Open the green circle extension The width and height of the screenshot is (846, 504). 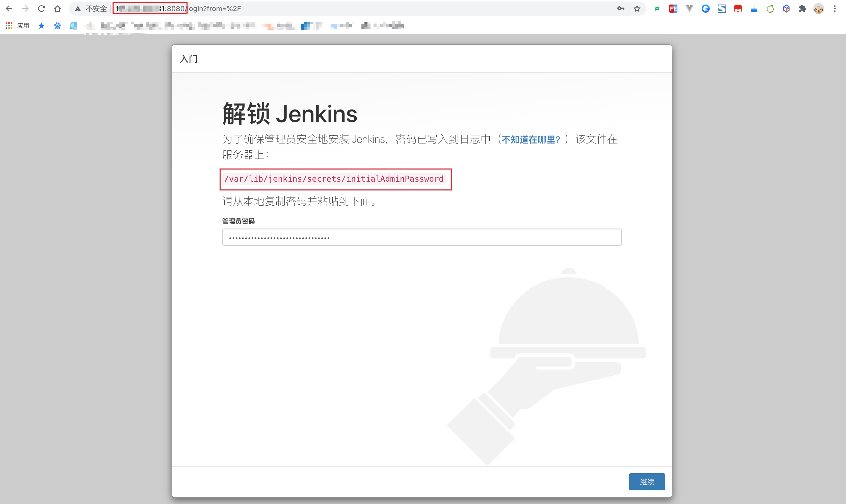(770, 9)
